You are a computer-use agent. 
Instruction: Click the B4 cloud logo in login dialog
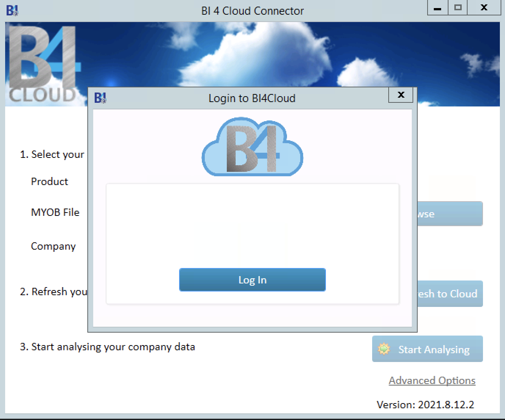252,146
